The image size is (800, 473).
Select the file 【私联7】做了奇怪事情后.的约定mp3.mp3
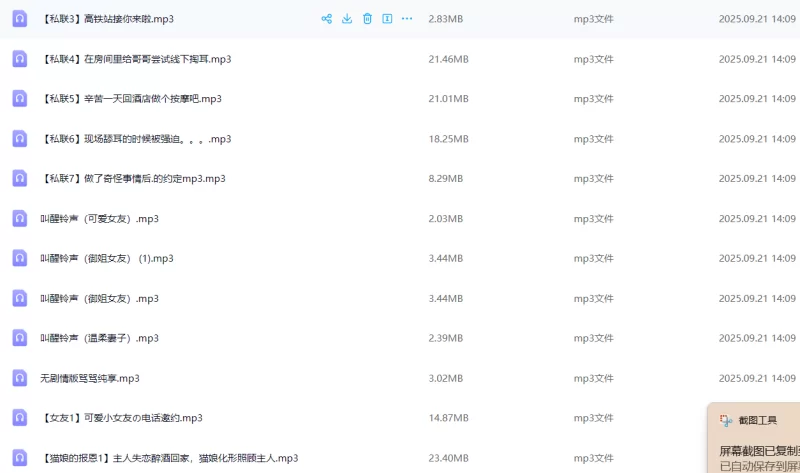click(x=134, y=179)
